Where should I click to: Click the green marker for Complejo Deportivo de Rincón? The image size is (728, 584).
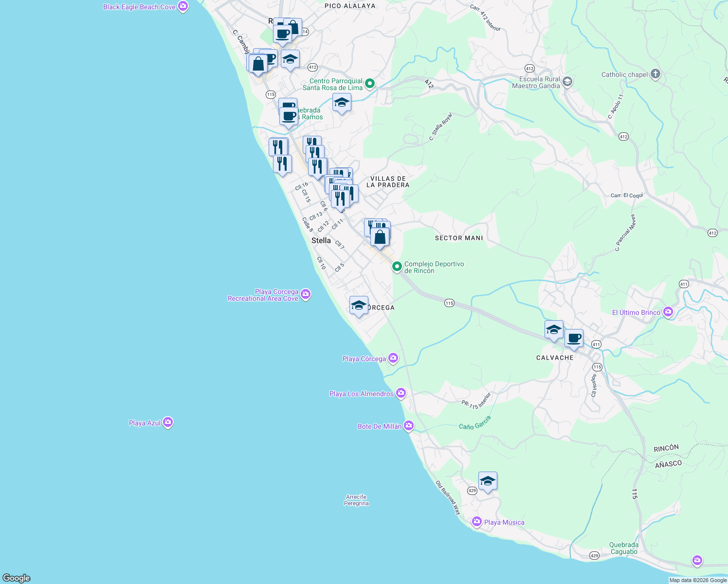point(397,267)
